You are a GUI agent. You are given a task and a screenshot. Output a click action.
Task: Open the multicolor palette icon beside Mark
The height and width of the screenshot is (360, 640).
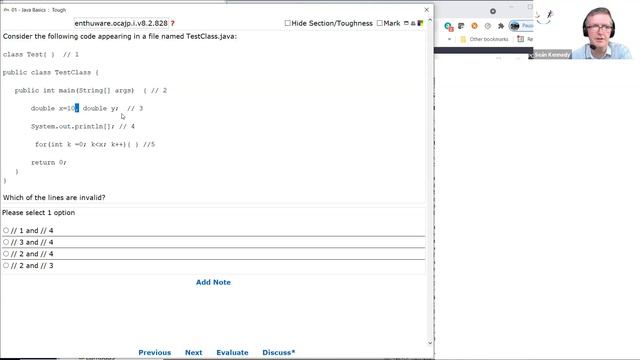[x=420, y=23]
